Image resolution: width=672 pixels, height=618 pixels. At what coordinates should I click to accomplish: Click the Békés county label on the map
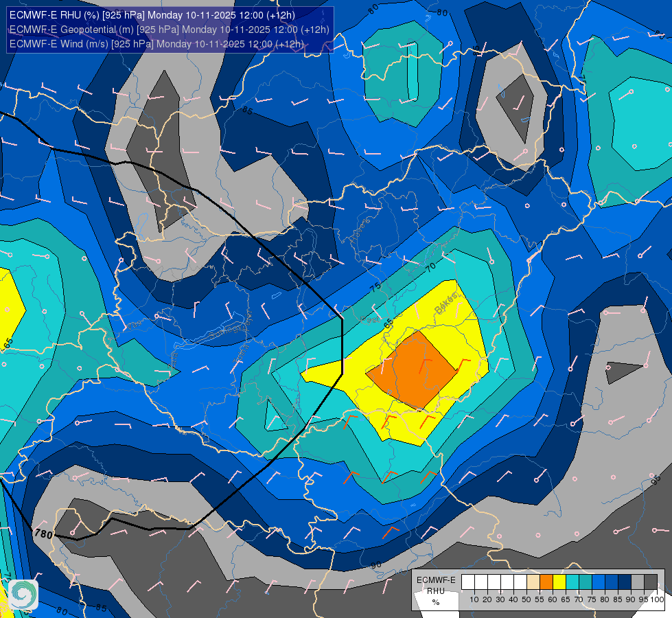point(447,303)
